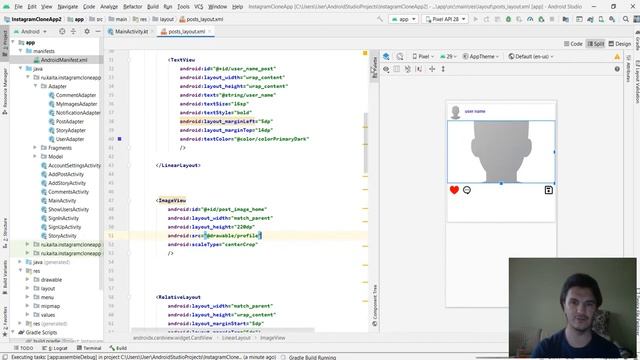Click the Debug app bug icon
640x360 pixels.
point(509,19)
